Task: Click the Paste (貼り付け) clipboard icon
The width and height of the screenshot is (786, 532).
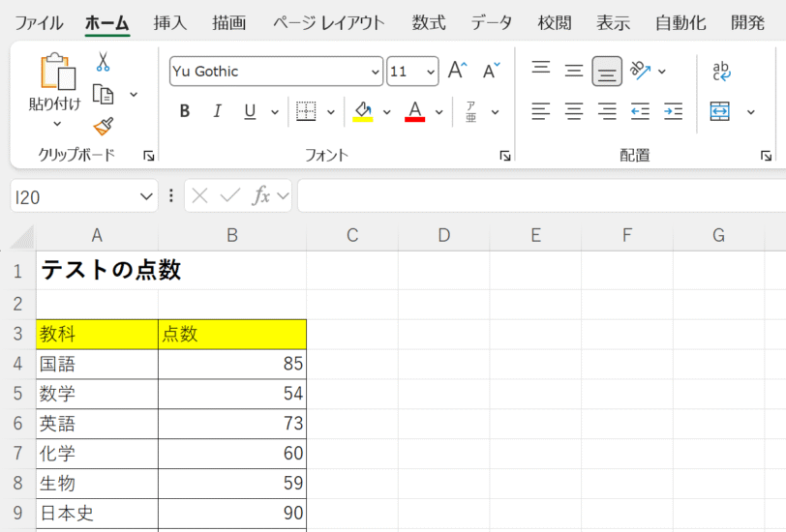Action: click(58, 73)
